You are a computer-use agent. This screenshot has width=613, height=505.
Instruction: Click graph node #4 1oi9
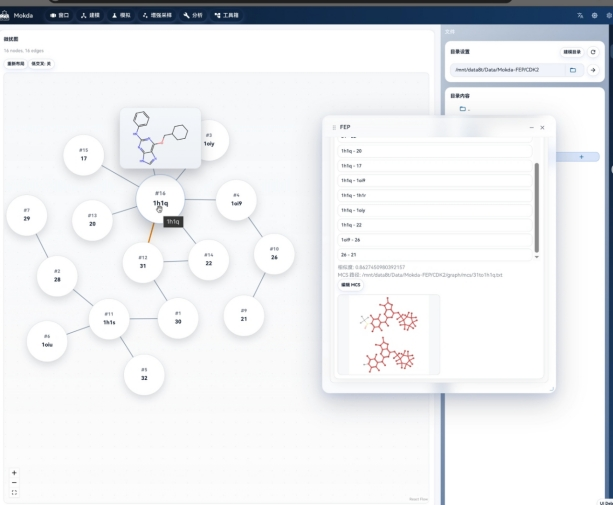coord(236,200)
